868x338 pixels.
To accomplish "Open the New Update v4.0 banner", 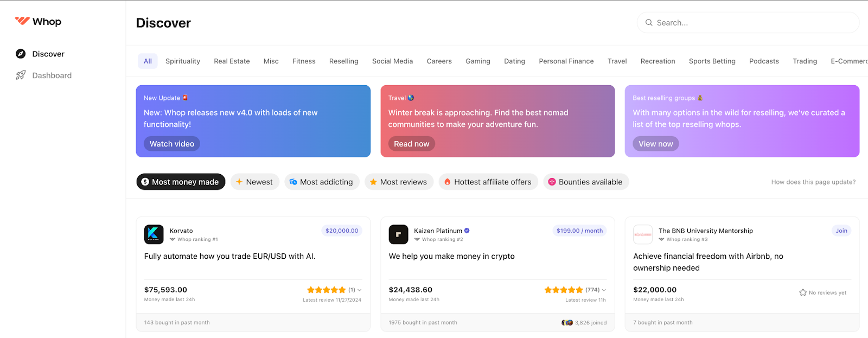I will [x=253, y=121].
